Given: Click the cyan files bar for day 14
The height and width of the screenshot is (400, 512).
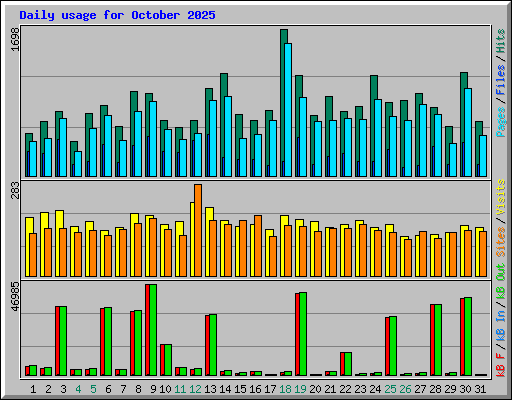Looking at the screenshot, I should point(228,136).
